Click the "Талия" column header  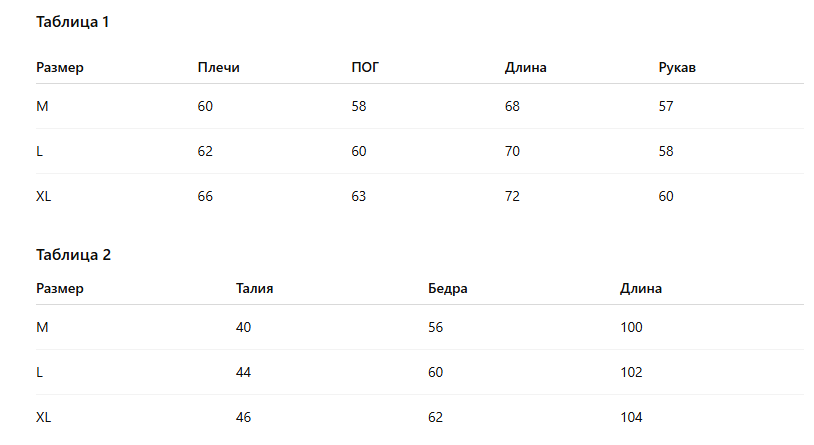point(255,289)
